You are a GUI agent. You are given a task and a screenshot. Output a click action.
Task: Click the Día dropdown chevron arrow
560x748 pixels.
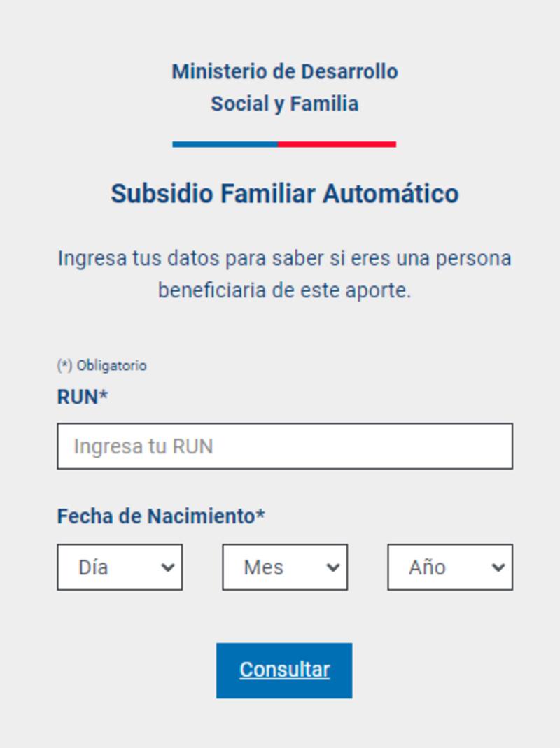(169, 567)
